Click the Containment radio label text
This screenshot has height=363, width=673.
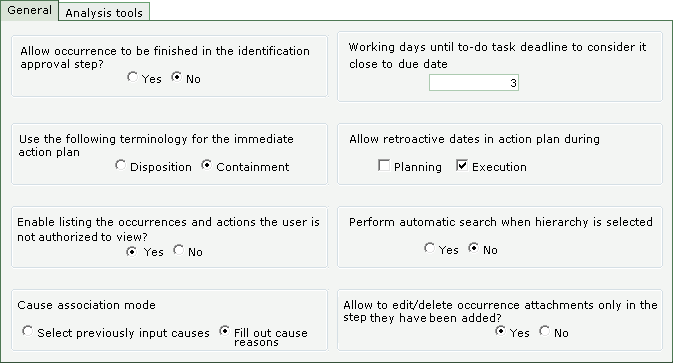[252, 167]
